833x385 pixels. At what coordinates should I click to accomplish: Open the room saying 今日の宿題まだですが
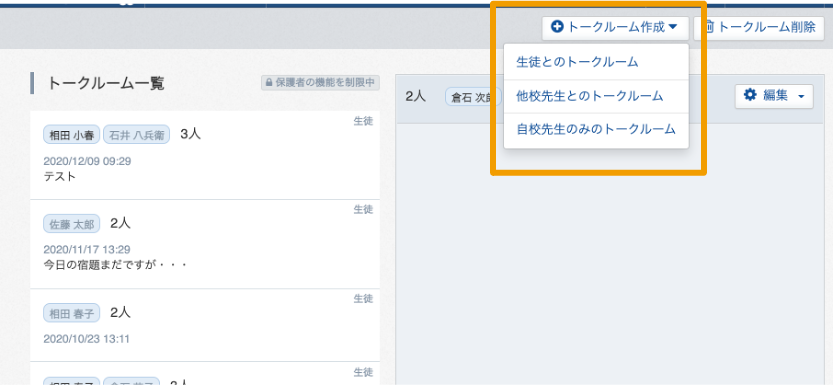pyautogui.click(x=205, y=244)
